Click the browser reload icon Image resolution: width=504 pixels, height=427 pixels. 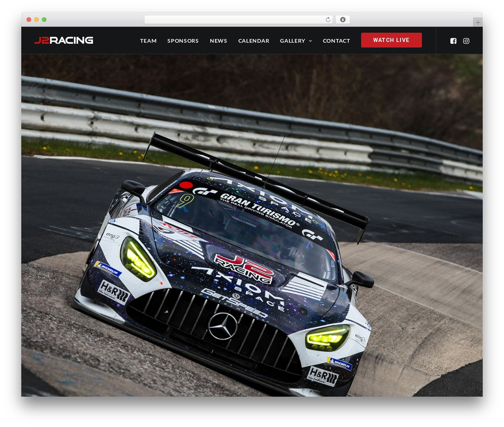(328, 20)
